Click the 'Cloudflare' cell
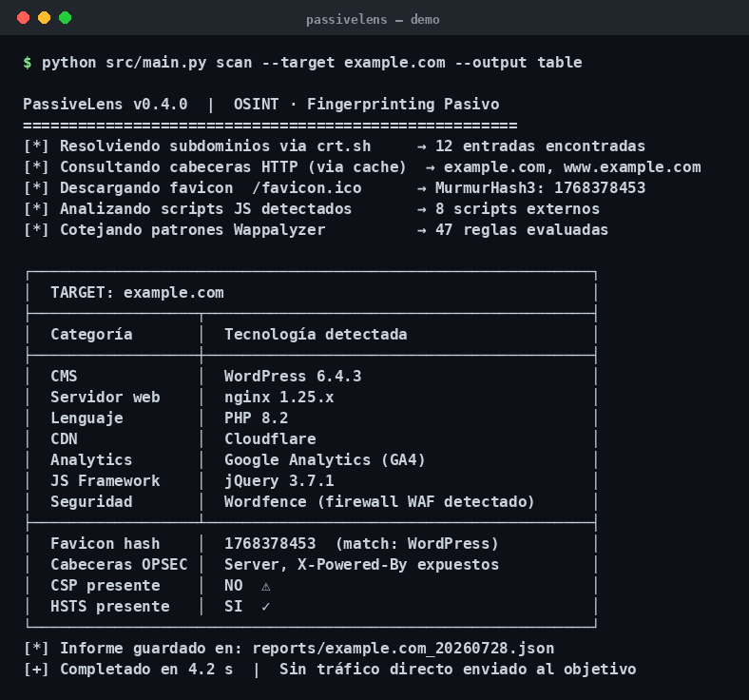This screenshot has height=700, width=749. [270, 438]
